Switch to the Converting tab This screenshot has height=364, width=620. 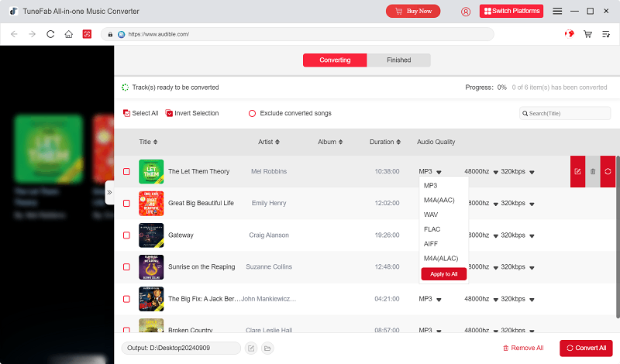[x=335, y=60]
